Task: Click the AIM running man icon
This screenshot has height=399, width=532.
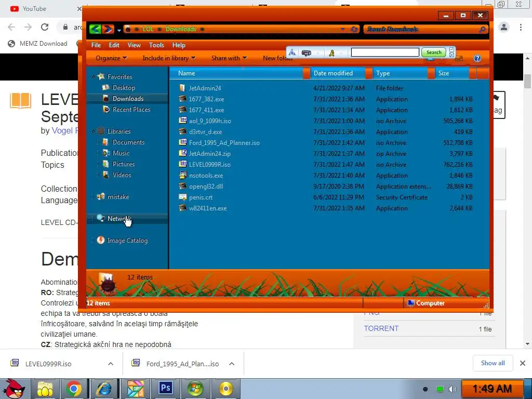Action: [x=331, y=53]
